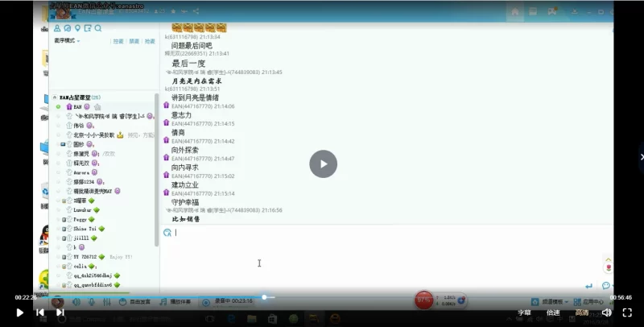Click play in the bottom control bar
644x327 pixels.
[x=20, y=313]
